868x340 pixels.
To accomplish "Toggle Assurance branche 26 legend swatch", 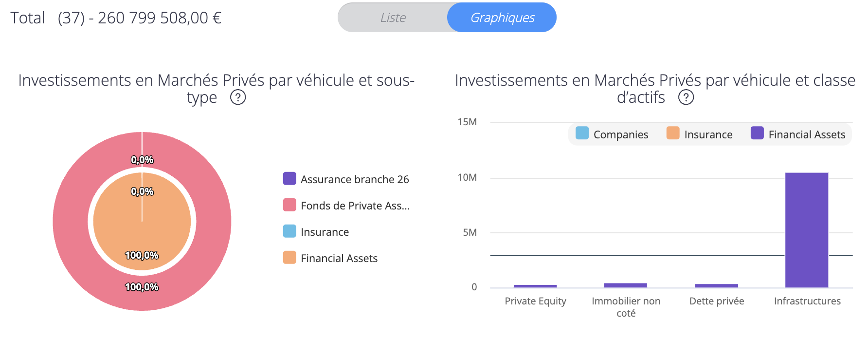I will [289, 179].
